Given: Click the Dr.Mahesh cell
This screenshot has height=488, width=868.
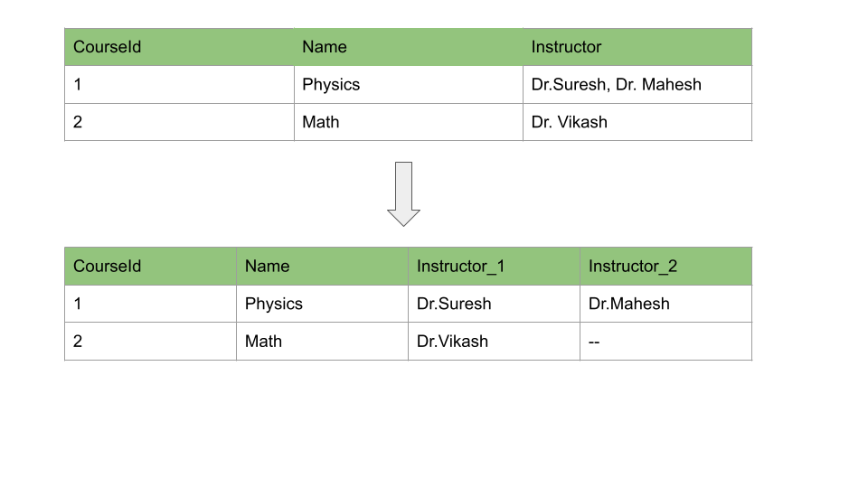Looking at the screenshot, I should (x=666, y=304).
